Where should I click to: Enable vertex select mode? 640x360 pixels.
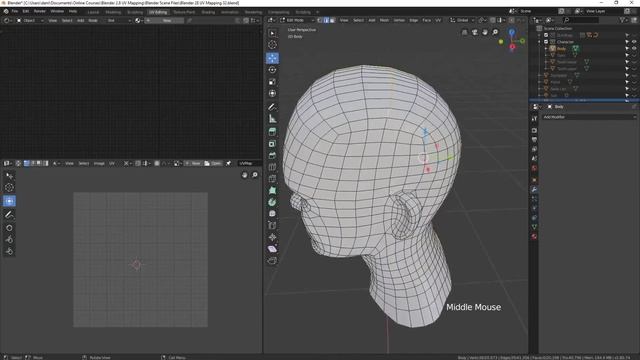coord(320,20)
